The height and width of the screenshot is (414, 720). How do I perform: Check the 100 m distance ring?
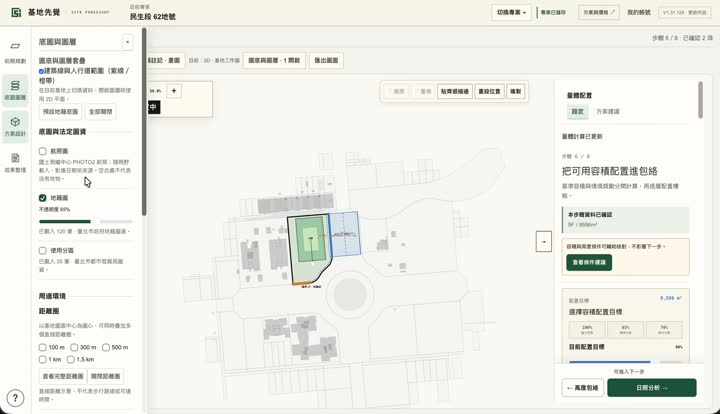pyautogui.click(x=43, y=347)
